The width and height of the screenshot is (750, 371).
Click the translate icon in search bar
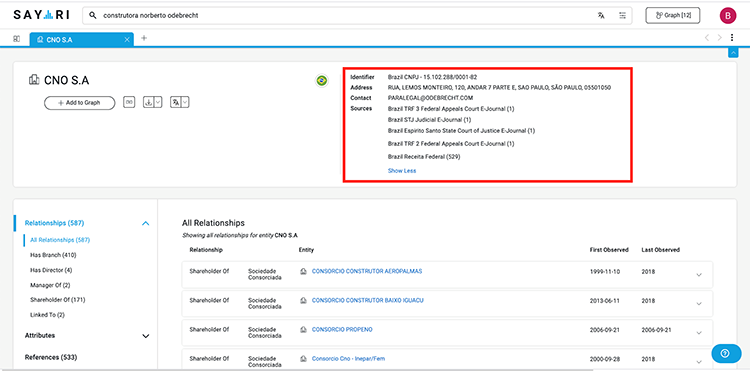601,15
